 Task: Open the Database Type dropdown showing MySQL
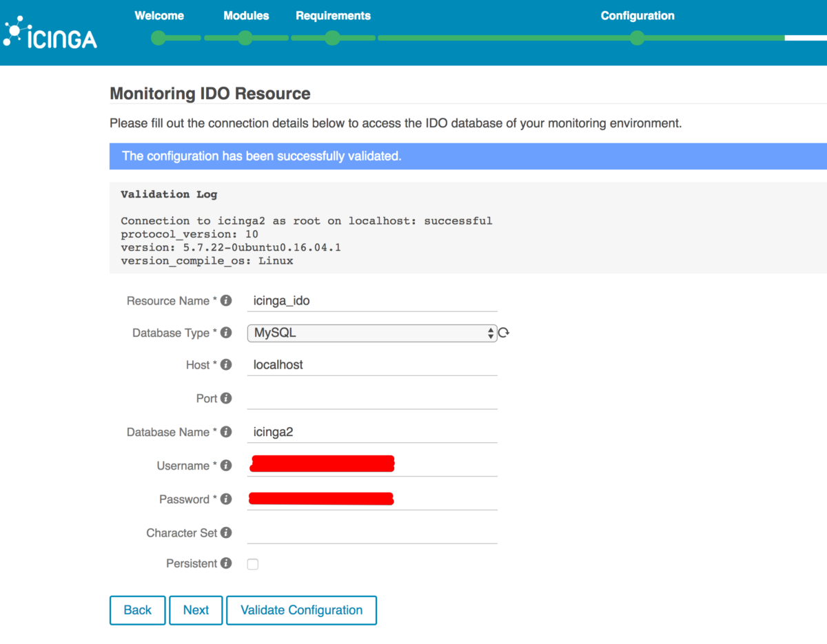click(372, 333)
